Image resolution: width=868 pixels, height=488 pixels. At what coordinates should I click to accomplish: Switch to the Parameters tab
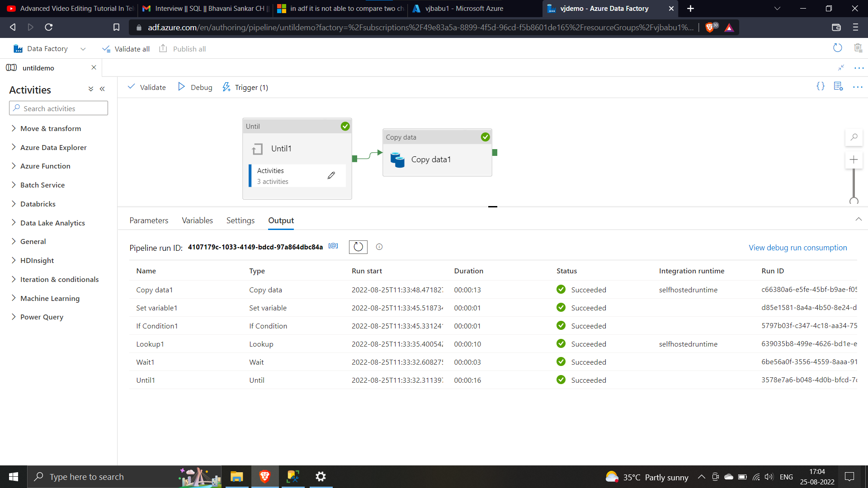tap(149, 221)
